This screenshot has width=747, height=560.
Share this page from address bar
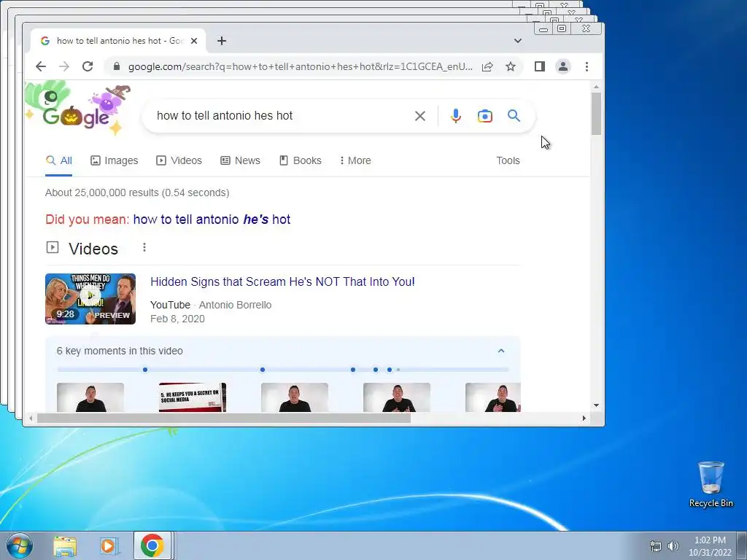point(487,66)
